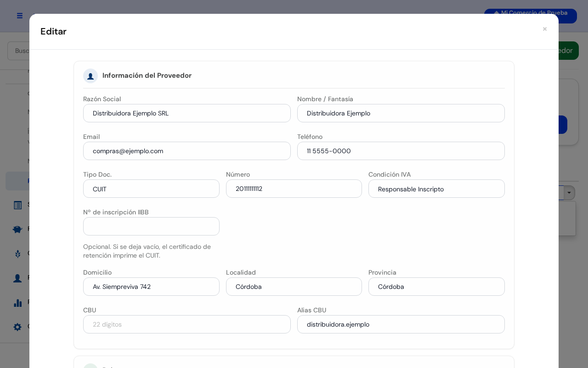Click the wheat icon in background sidebar
The width and height of the screenshot is (588, 368).
(18, 253)
